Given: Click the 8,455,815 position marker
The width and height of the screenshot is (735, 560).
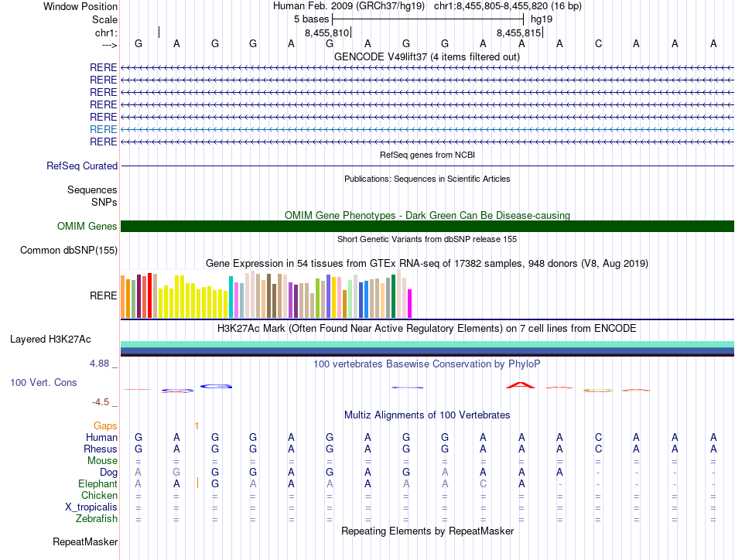Looking at the screenshot, I should (x=519, y=32).
